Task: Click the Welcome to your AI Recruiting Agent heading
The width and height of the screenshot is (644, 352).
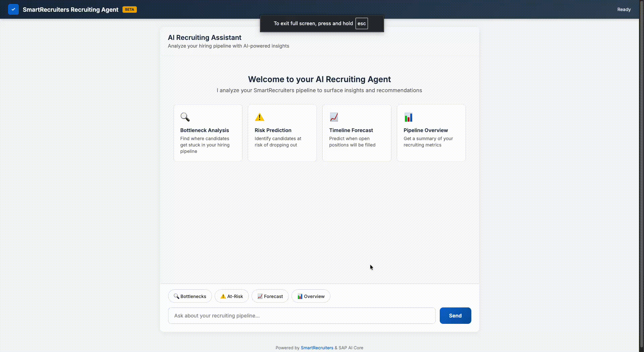Action: (319, 79)
